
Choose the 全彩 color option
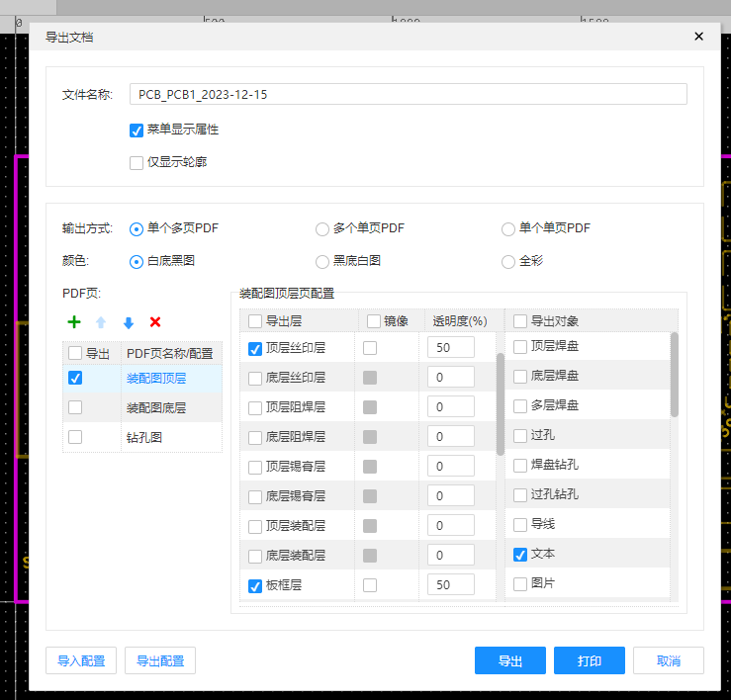pyautogui.click(x=508, y=262)
